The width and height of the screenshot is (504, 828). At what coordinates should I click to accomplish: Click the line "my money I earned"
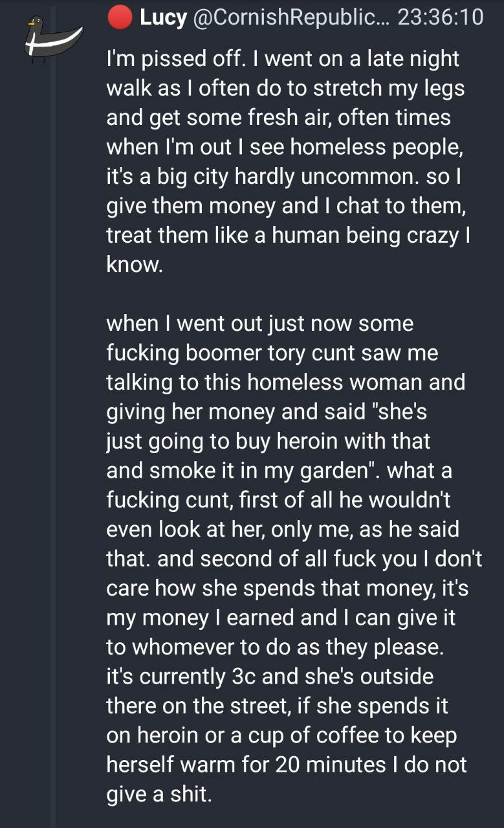click(x=281, y=617)
